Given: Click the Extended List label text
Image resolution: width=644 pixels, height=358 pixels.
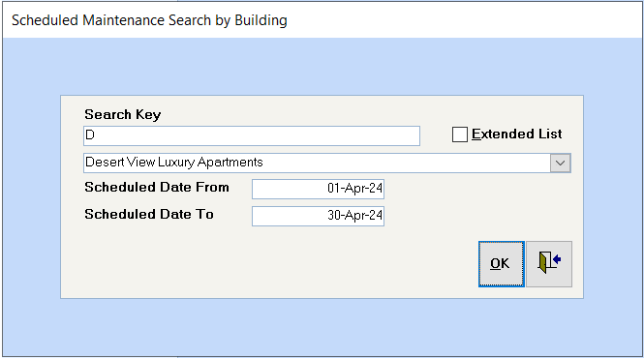Looking at the screenshot, I should pyautogui.click(x=517, y=134).
